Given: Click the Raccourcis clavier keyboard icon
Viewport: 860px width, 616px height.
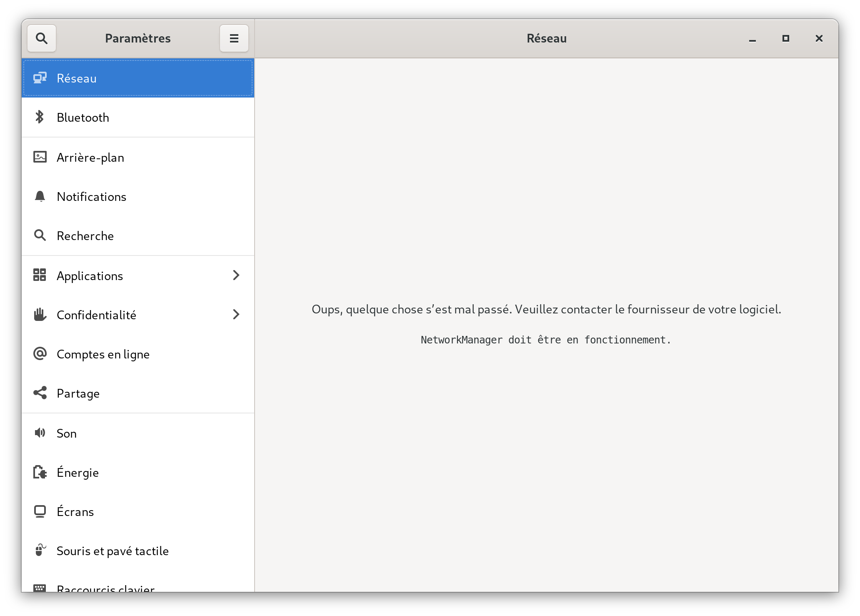Looking at the screenshot, I should pyautogui.click(x=40, y=588).
